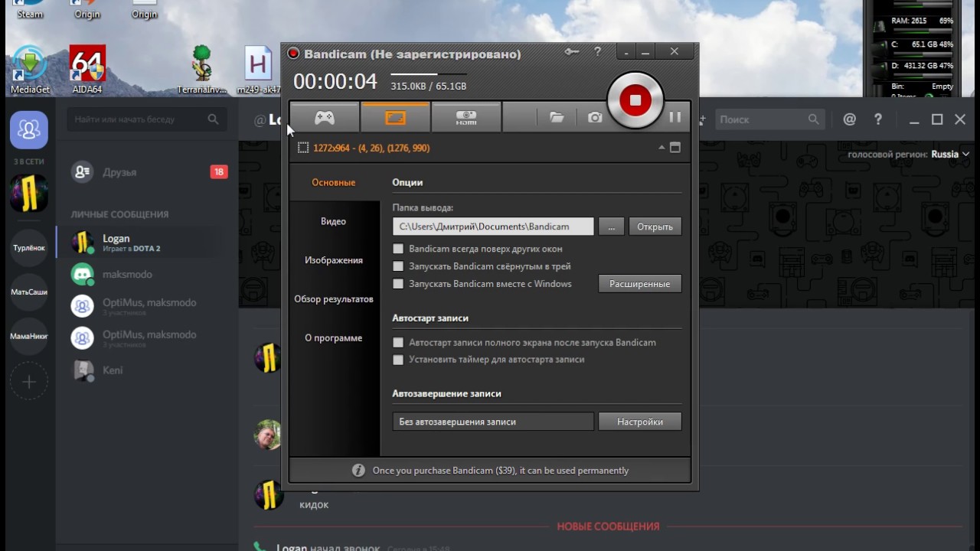Open the Видео settings tab

tap(334, 221)
